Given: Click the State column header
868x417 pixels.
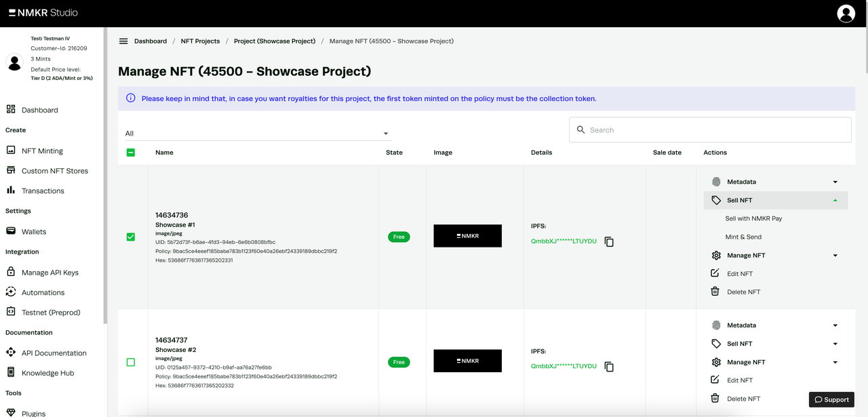Looking at the screenshot, I should point(394,153).
